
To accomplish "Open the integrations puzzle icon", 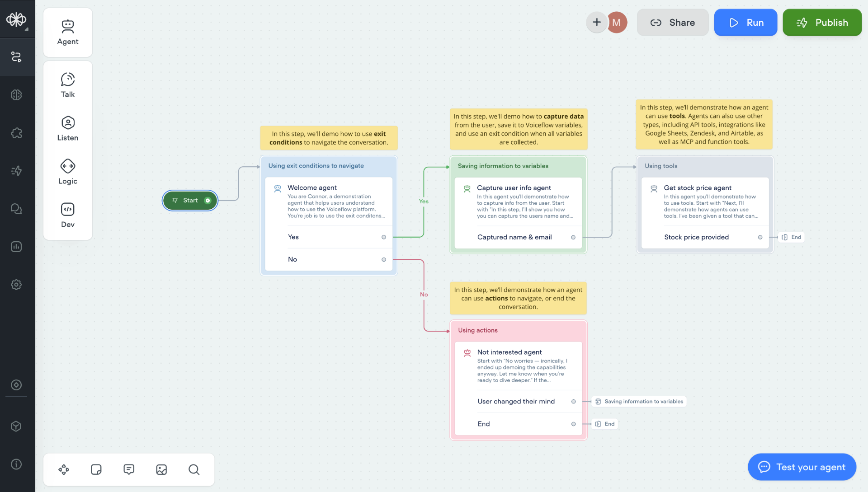I will point(16,133).
